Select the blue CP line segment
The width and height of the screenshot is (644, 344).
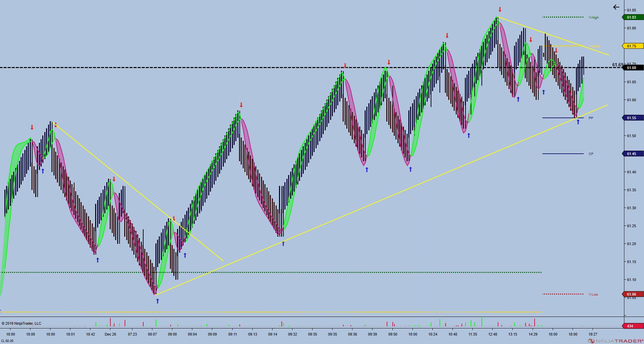[563, 154]
